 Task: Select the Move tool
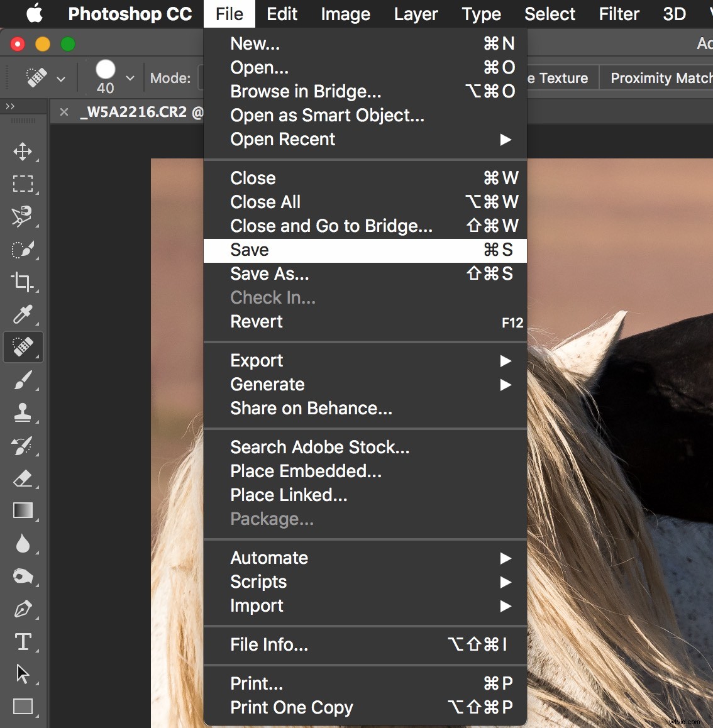[x=23, y=152]
